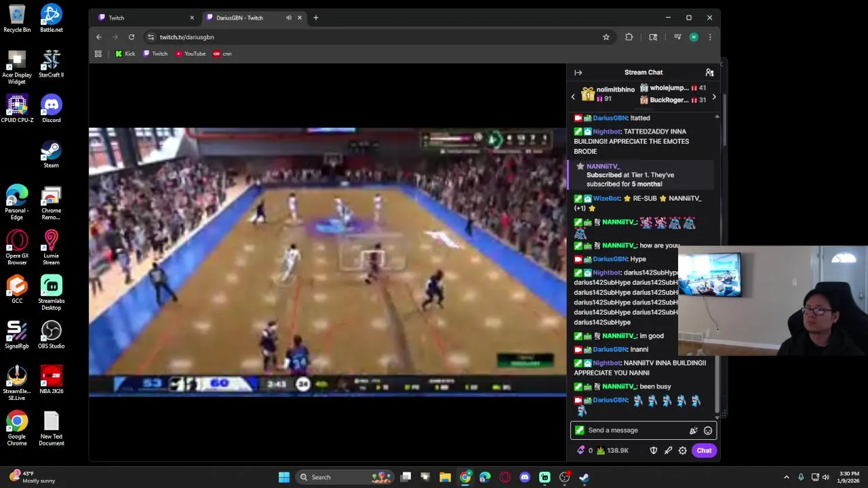
Task: Open channel points balance 138.9K
Action: click(612, 451)
